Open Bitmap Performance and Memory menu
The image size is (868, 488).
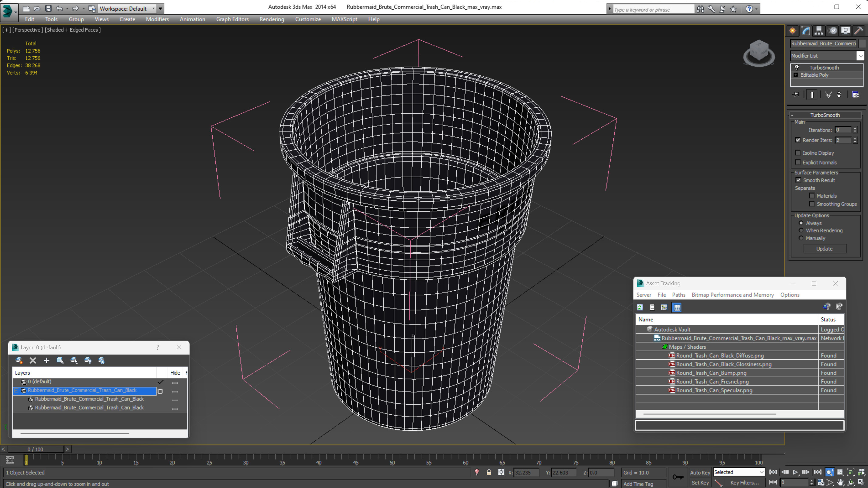pyautogui.click(x=733, y=295)
